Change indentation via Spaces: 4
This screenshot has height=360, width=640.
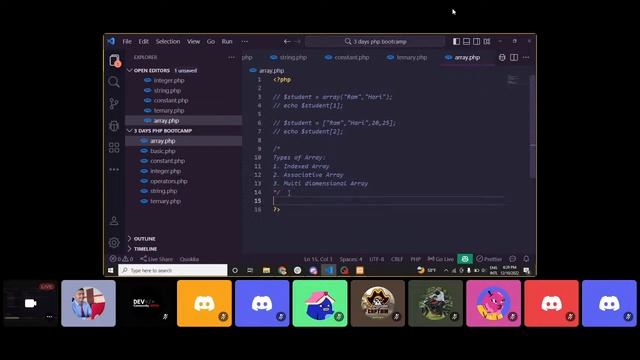pos(351,259)
